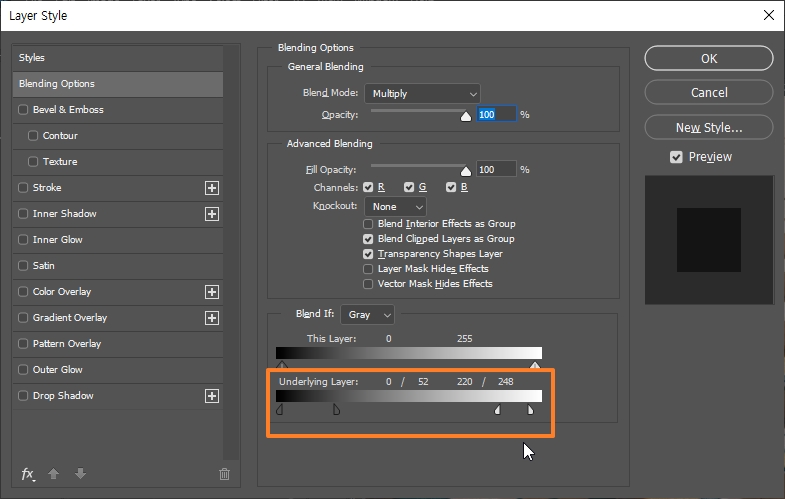Click Underlying Layer white half-slider at 248
The image size is (785, 499).
coord(530,410)
